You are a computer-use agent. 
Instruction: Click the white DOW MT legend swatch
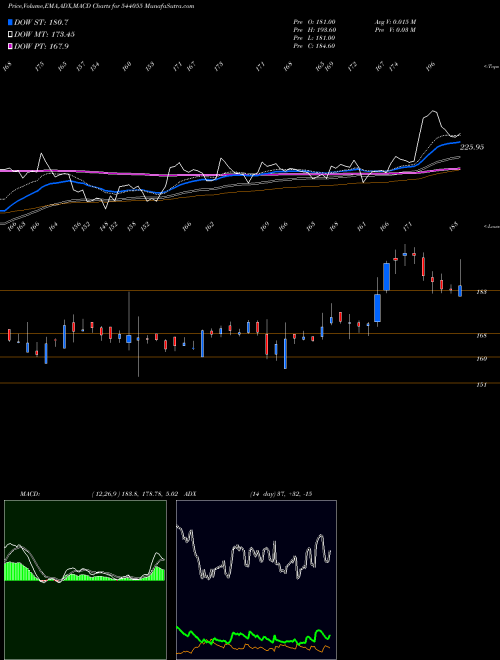point(11,35)
